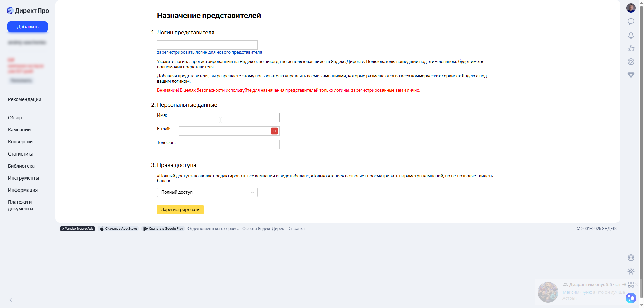Open Рекомендации in the sidebar menu
Viewport: 644px width, 308px height.
(24, 99)
